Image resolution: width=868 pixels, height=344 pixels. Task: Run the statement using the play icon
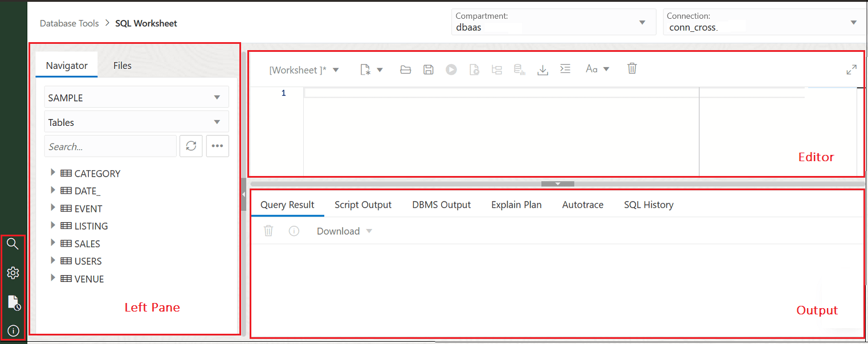pyautogui.click(x=451, y=68)
